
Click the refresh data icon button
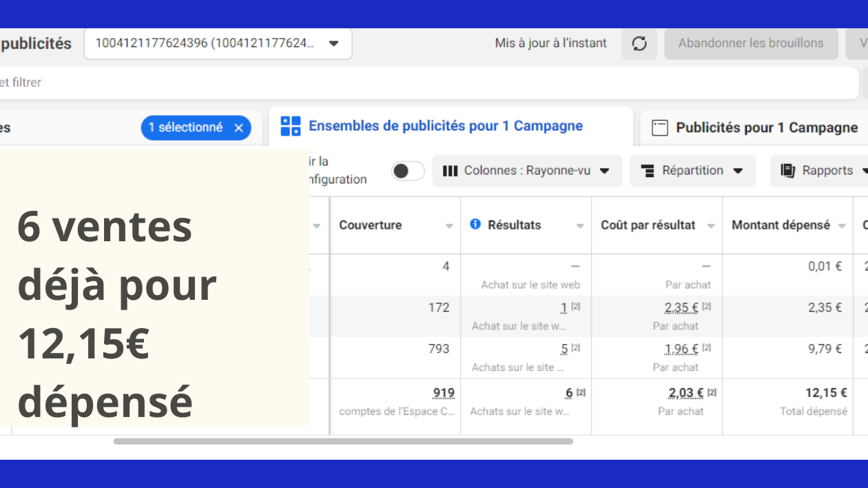(639, 43)
